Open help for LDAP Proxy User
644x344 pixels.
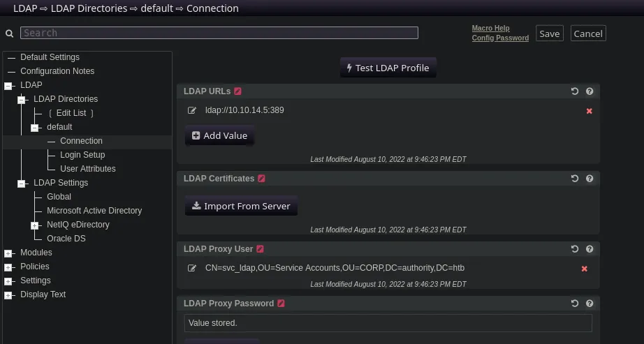tap(590, 249)
